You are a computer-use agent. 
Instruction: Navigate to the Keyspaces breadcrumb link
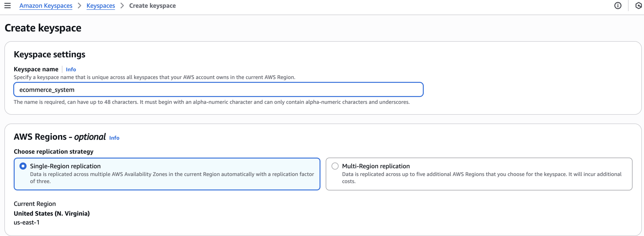pos(101,6)
